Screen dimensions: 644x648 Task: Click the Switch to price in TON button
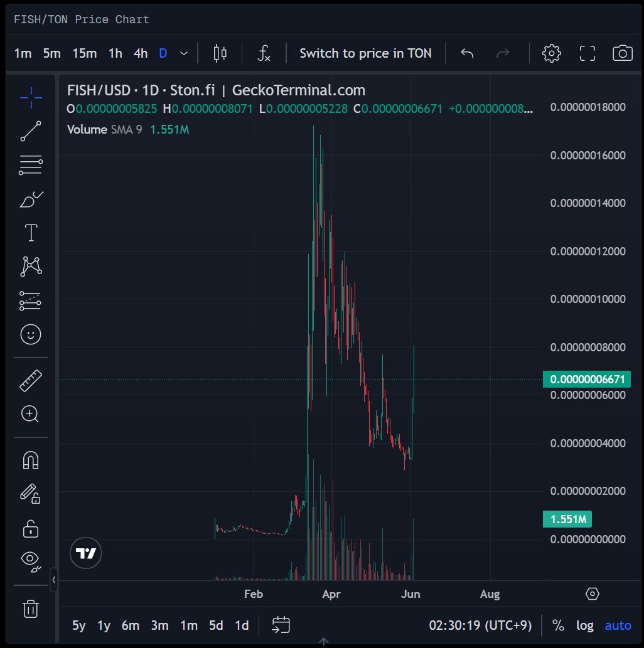pos(366,53)
